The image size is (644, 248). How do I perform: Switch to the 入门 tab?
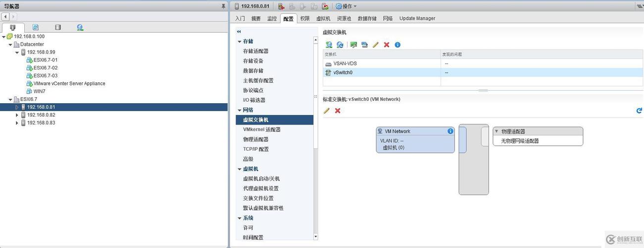[x=240, y=18]
